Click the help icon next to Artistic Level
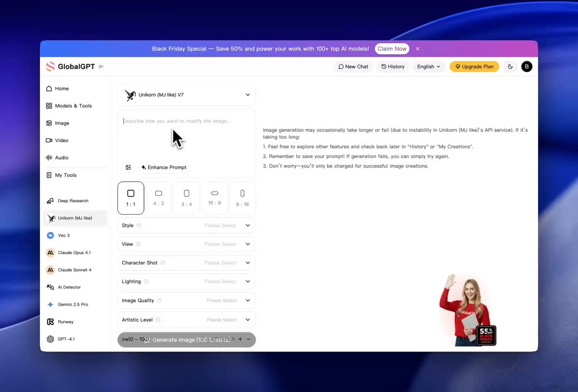Viewport: 578px width, 392px height. tap(158, 320)
